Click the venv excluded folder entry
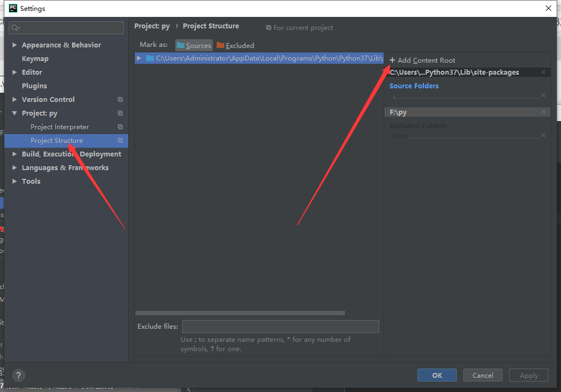 [401, 135]
